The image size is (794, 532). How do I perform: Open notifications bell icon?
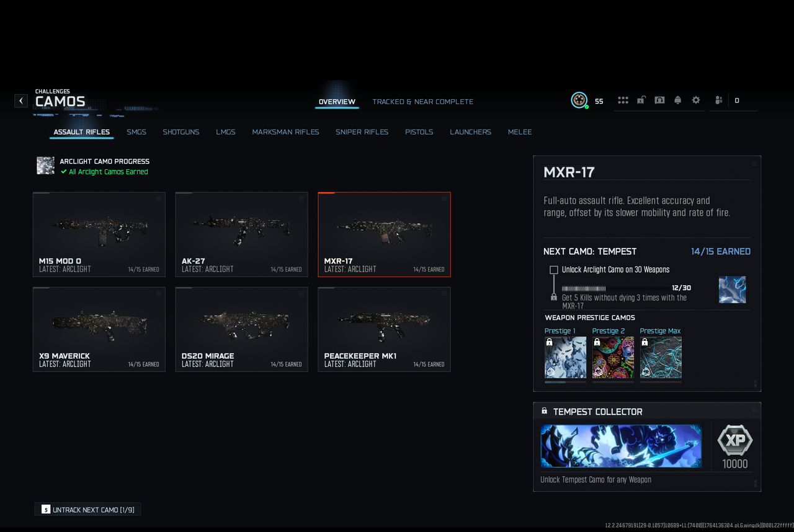tap(677, 100)
